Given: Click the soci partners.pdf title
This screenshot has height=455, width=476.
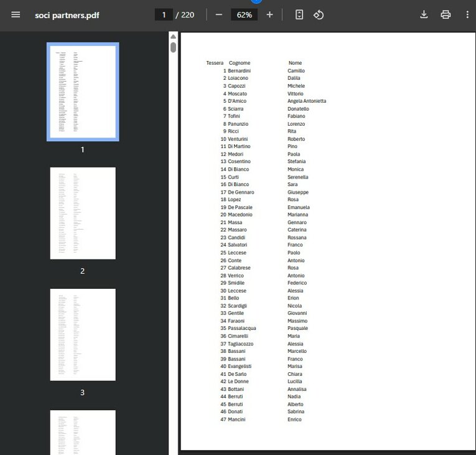Looking at the screenshot, I should [x=67, y=14].
